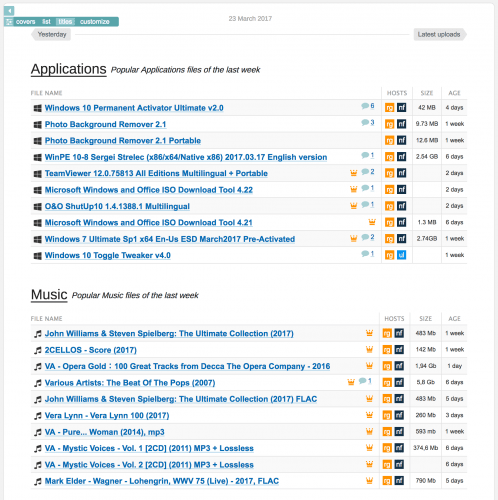Click the 23 March 2017 date text

coord(250,19)
